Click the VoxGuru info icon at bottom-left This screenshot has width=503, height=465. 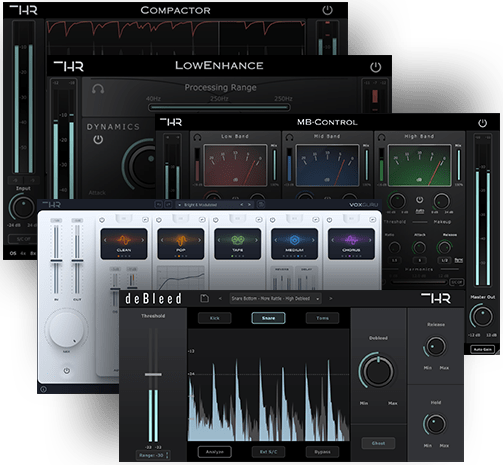(x=43, y=389)
